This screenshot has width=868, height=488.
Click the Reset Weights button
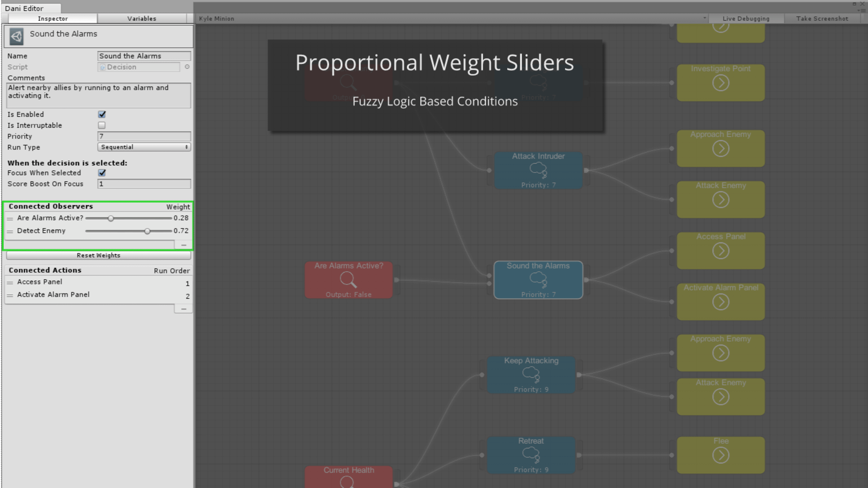point(98,255)
